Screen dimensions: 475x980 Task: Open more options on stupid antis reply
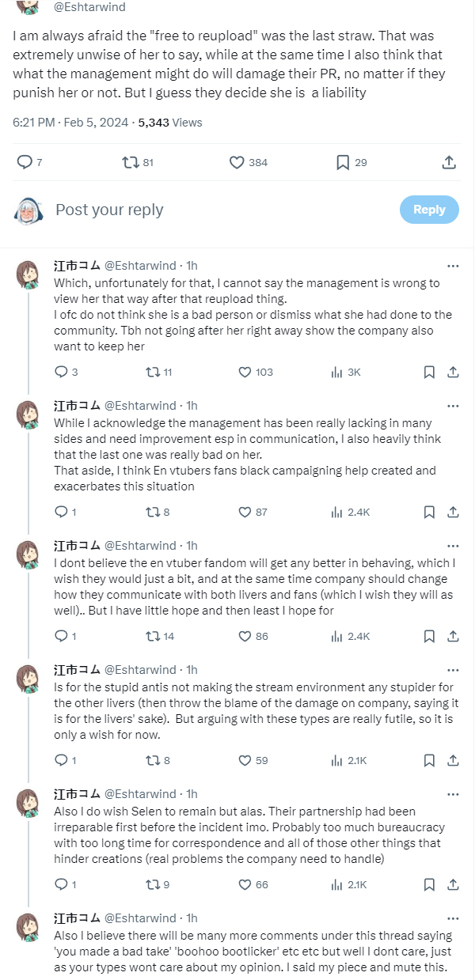pyautogui.click(x=453, y=670)
